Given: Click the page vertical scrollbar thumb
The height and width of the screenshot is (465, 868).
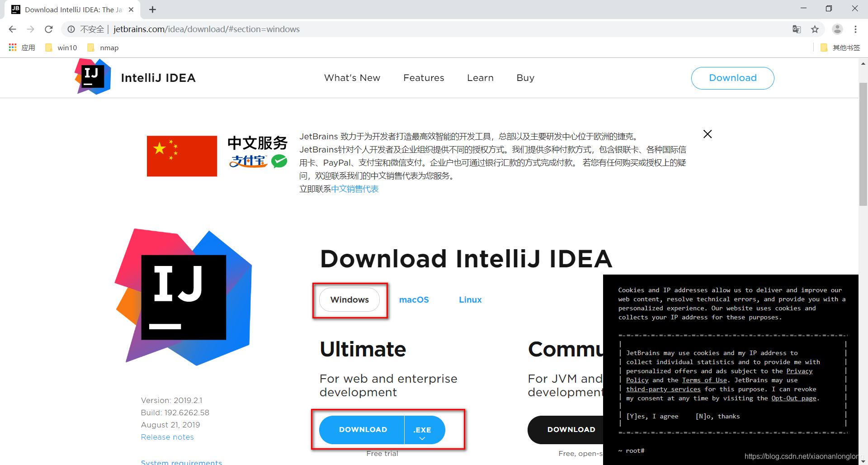Looking at the screenshot, I should [863, 144].
